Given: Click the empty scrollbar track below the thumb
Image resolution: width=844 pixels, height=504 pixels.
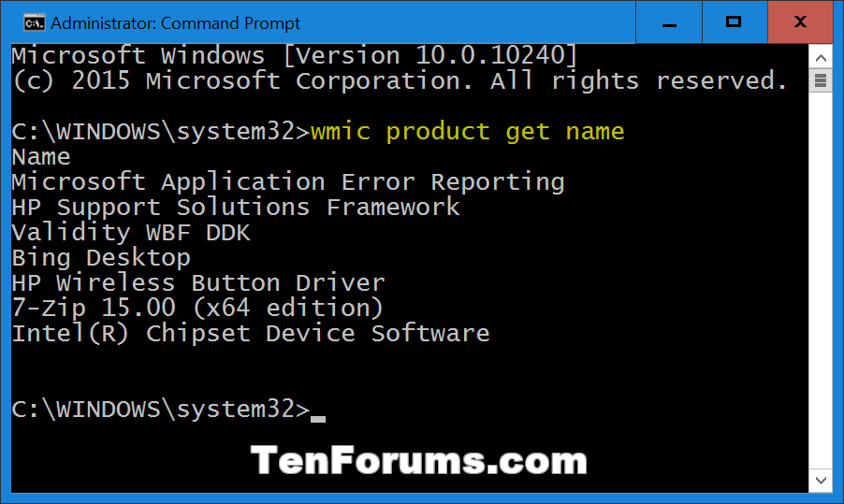Looking at the screenshot, I should [821, 280].
